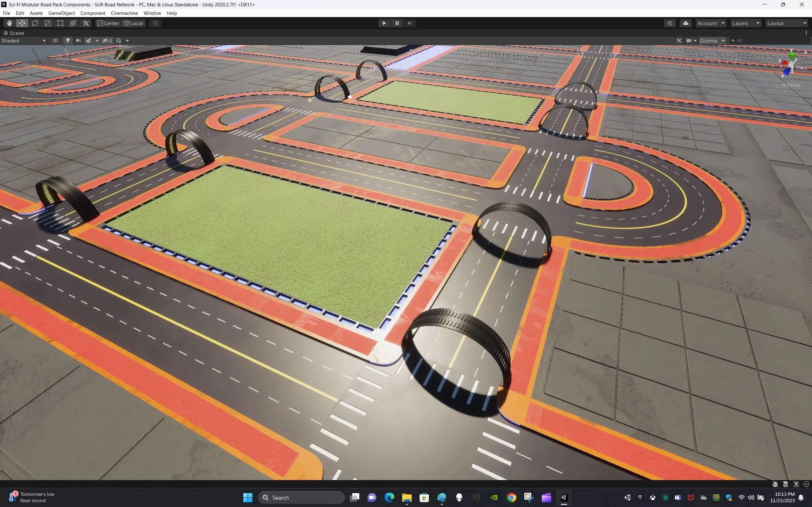Toggle audio listener icon in scene

tap(76, 40)
